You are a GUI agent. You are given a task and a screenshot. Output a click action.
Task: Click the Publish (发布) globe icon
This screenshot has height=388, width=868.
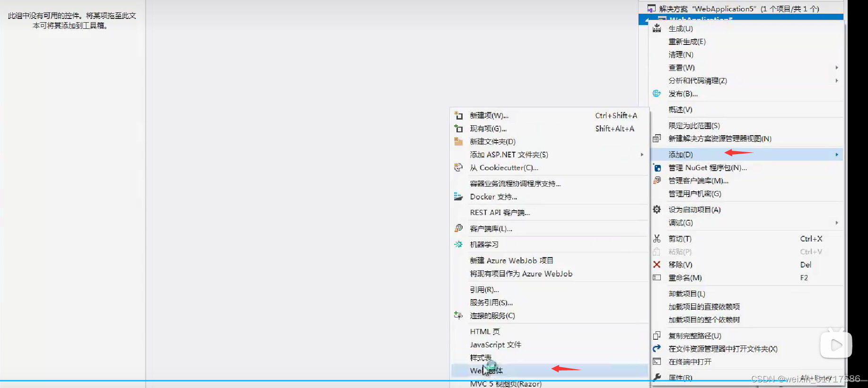657,94
